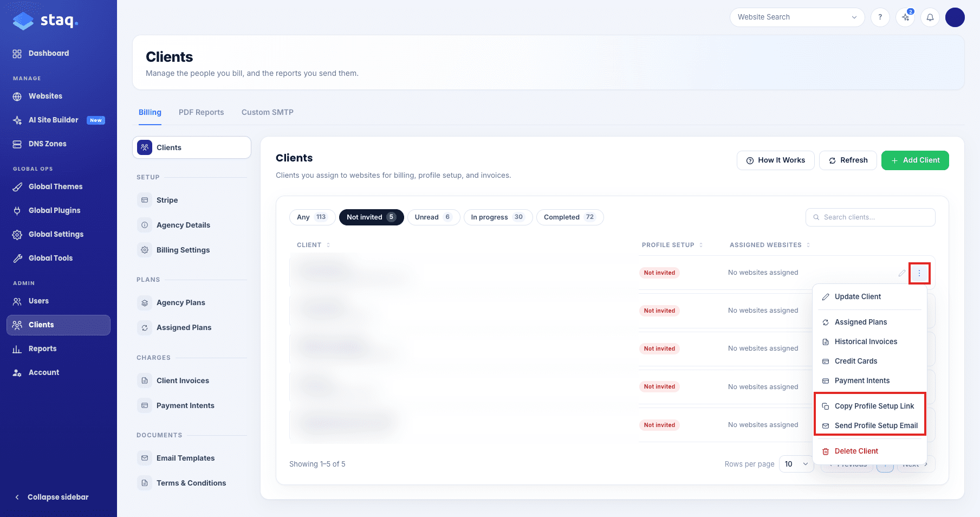Open Agency Details

click(192, 225)
